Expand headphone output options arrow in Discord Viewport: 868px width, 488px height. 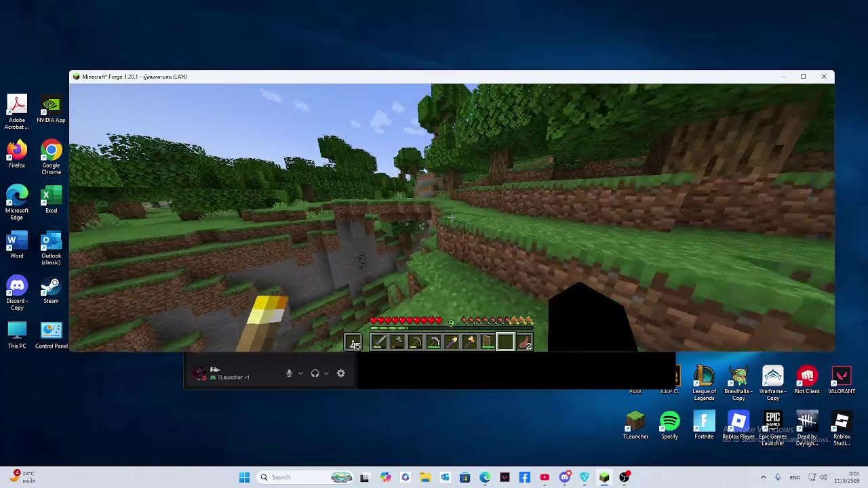point(326,373)
